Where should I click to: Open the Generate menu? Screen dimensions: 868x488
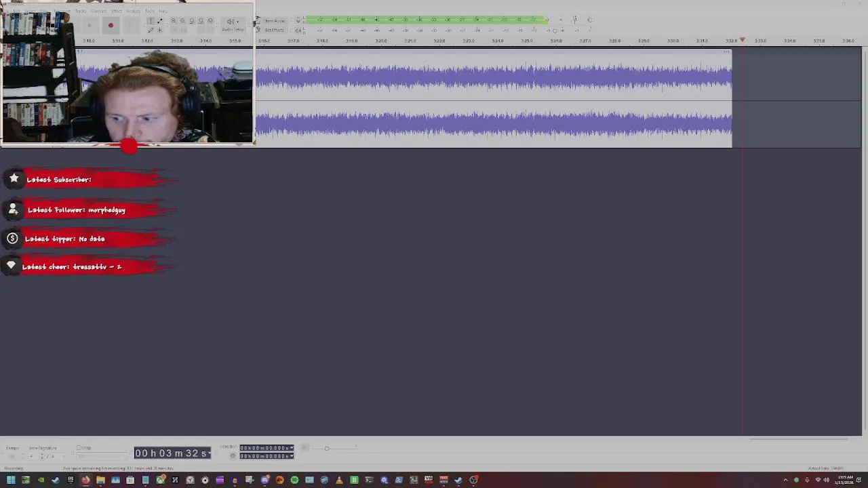(x=99, y=11)
